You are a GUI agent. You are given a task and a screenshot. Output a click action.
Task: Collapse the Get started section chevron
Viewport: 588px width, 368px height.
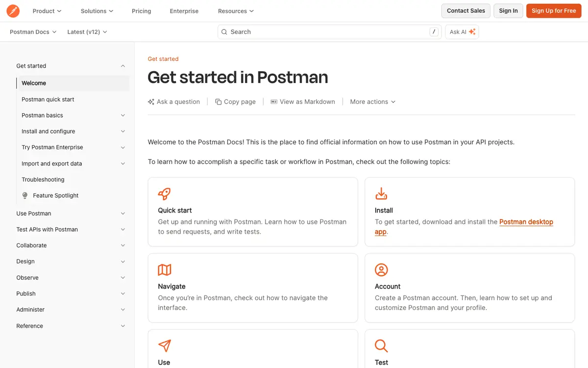point(123,66)
